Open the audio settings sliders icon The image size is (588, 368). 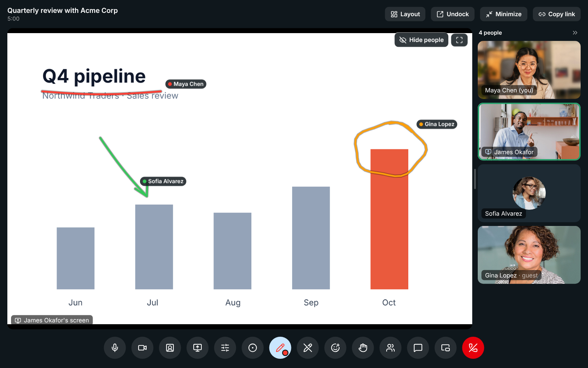(225, 348)
